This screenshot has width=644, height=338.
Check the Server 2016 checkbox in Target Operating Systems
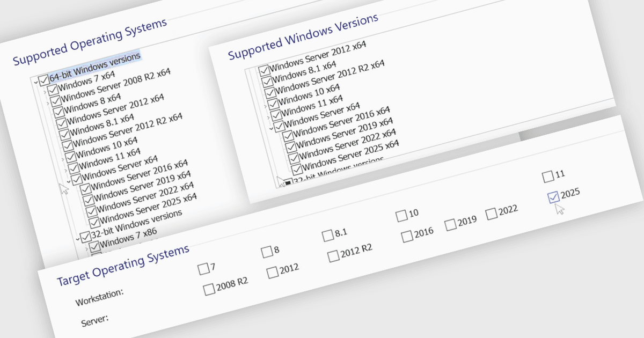coord(407,236)
